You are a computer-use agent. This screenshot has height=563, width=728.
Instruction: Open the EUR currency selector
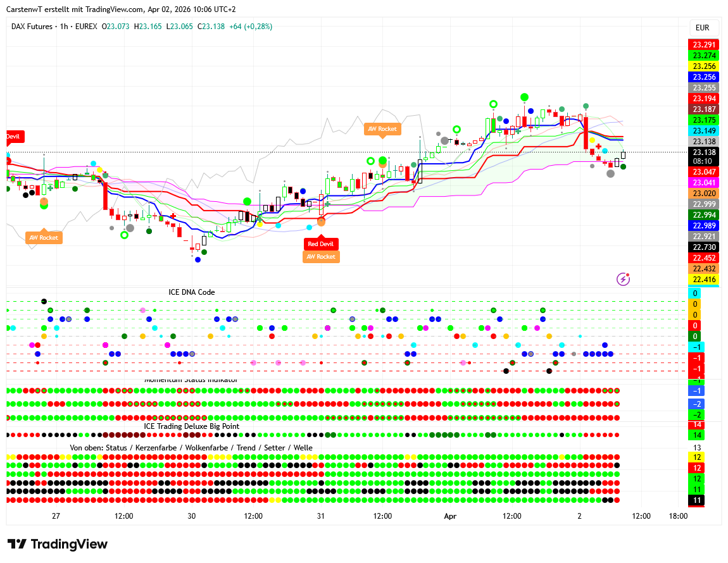tap(702, 28)
